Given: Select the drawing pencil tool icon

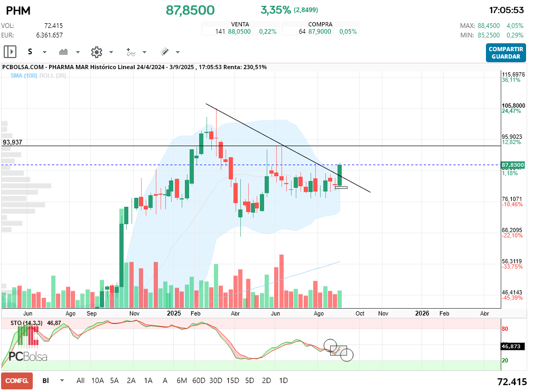Looking at the screenshot, I should click(164, 52).
